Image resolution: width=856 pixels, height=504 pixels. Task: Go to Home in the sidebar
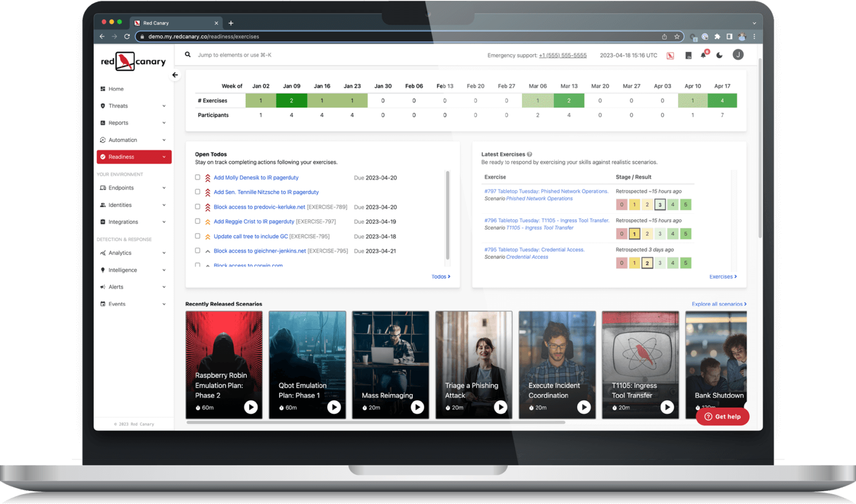116,89
